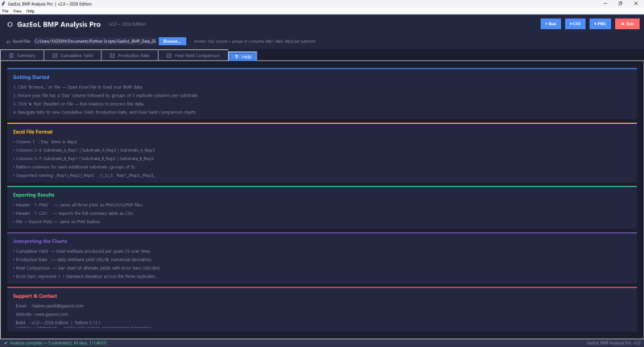Click the question mark icon on Help tab
644x347 pixels.
coord(236,56)
